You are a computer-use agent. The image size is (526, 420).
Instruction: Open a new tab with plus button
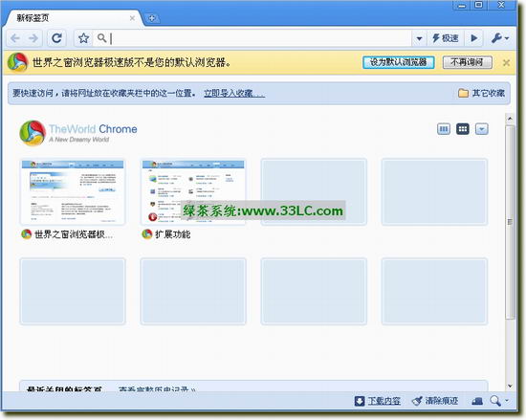tap(152, 18)
